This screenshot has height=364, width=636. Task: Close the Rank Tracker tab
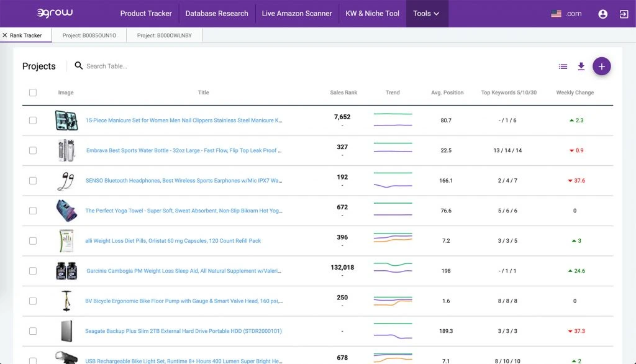tap(5, 35)
